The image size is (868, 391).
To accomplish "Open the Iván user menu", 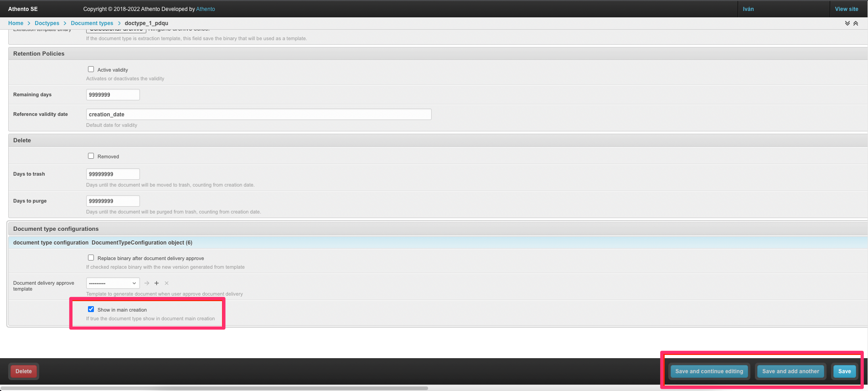I will pyautogui.click(x=748, y=9).
